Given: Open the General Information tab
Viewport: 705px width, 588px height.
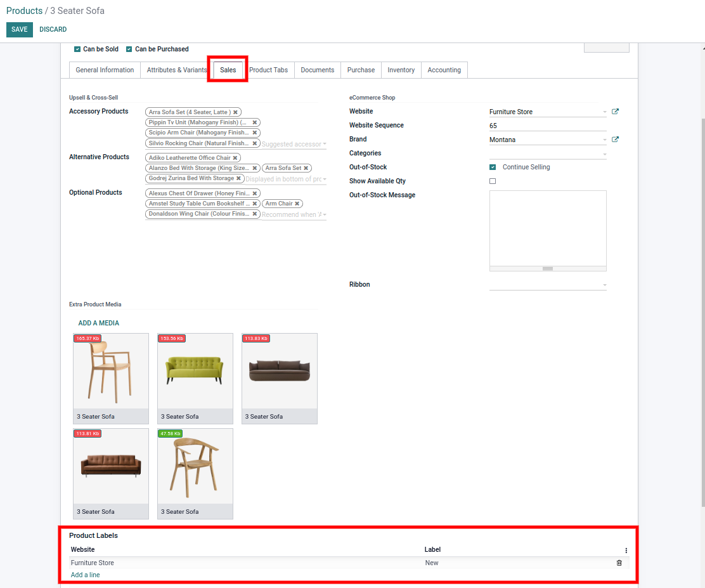Looking at the screenshot, I should pyautogui.click(x=105, y=70).
